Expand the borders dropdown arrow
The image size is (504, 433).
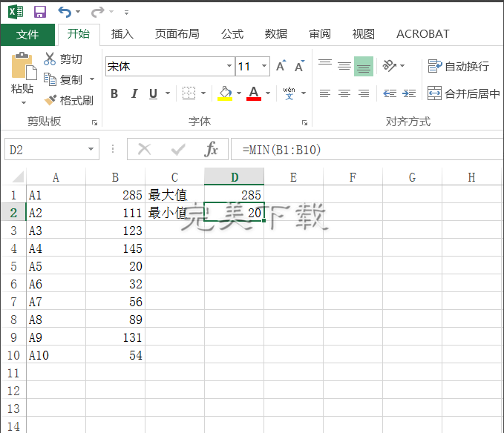203,93
